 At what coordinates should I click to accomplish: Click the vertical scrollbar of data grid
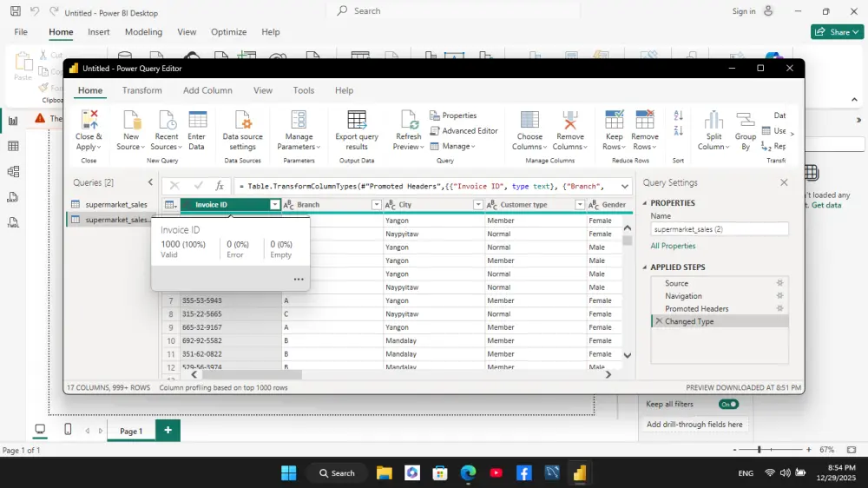click(628, 241)
